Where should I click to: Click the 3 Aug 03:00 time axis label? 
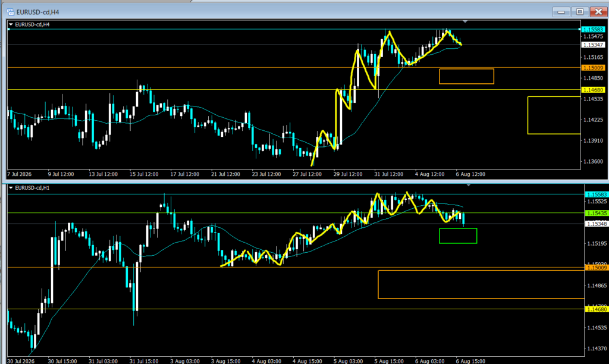coord(185,361)
